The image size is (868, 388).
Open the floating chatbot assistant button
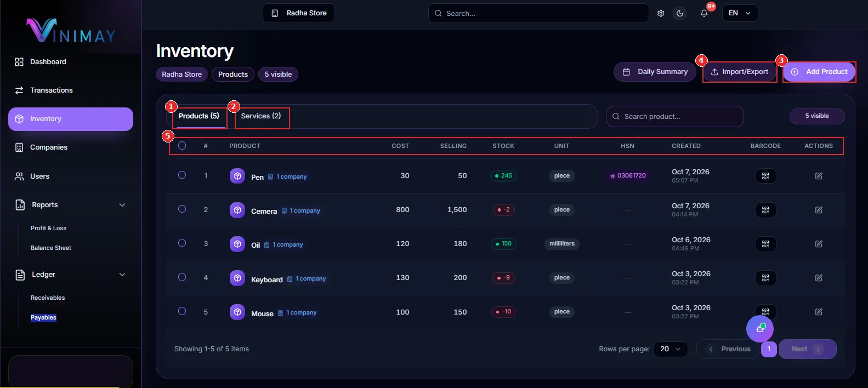(x=760, y=328)
